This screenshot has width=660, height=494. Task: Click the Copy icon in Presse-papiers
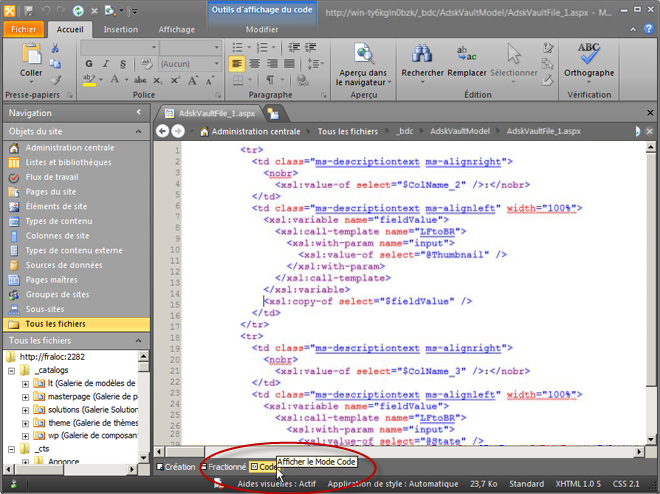click(55, 64)
